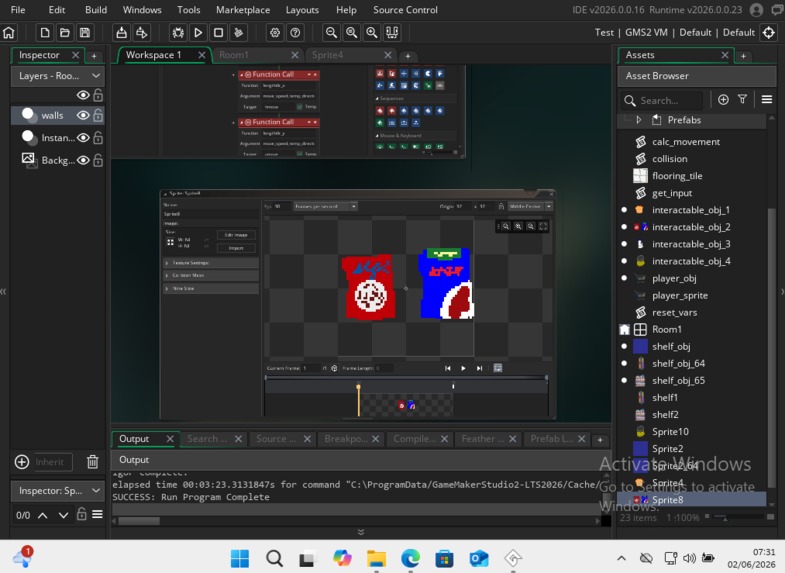Click the output horizontal scrollbar thumb
The height and width of the screenshot is (573, 785).
click(139, 521)
